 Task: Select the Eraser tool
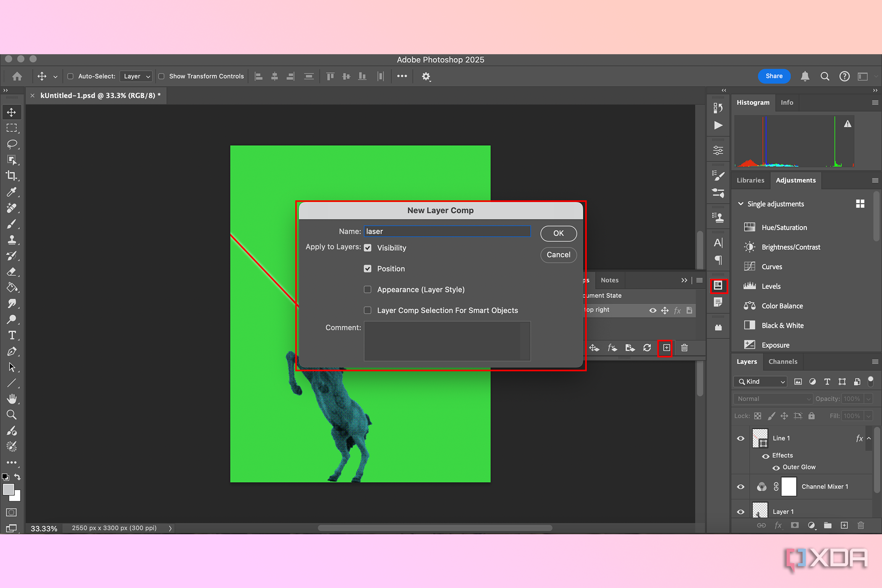click(11, 272)
